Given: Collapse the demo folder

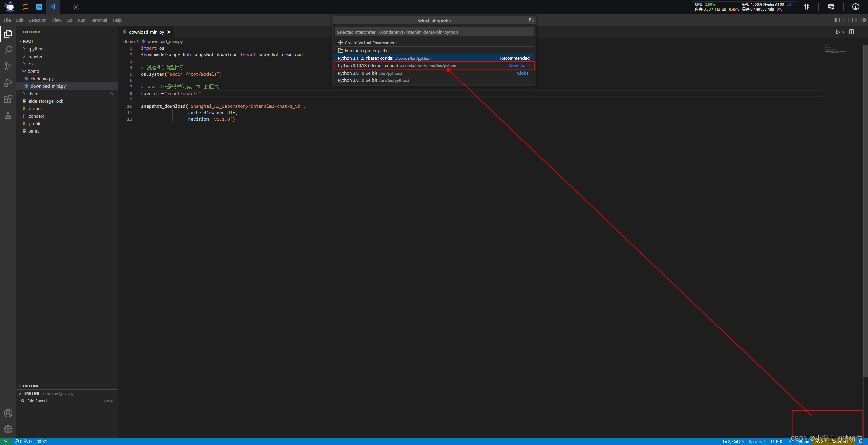Looking at the screenshot, I should click(x=67, y=71).
